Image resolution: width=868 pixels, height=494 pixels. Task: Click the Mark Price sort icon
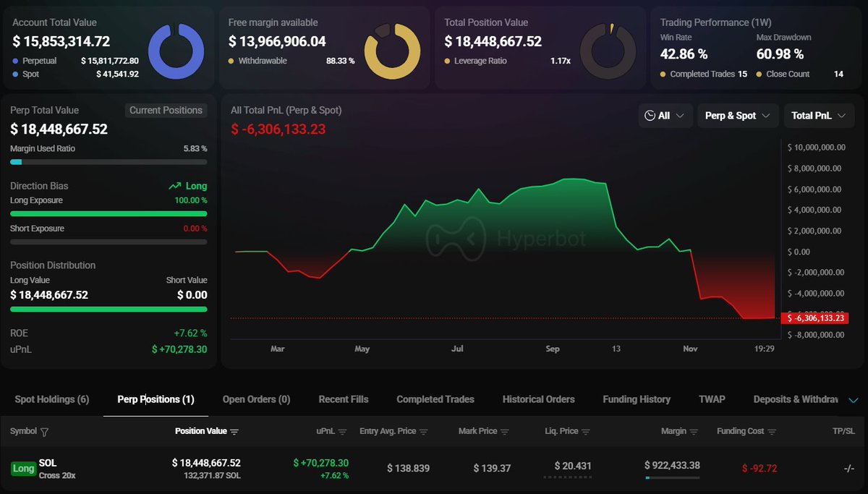505,432
